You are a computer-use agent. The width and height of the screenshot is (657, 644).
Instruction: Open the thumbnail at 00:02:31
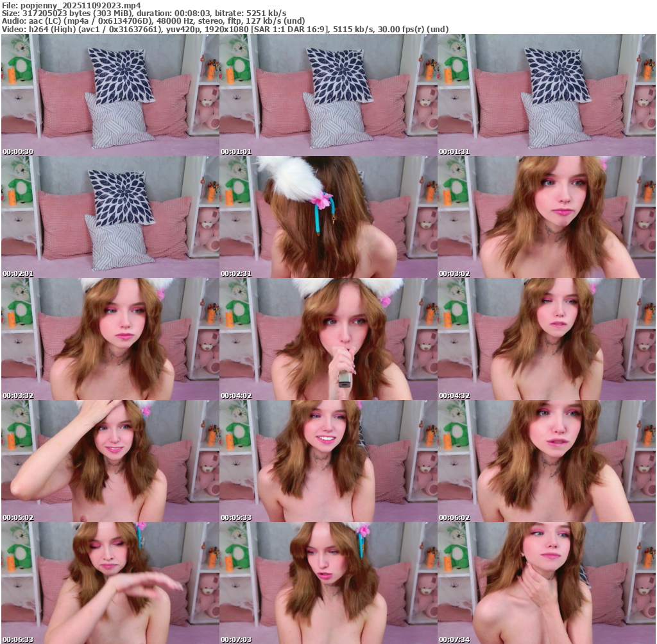coord(328,217)
